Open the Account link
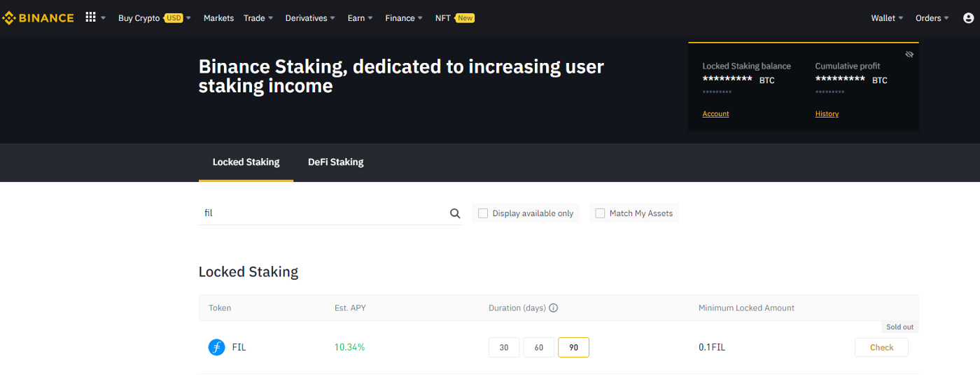Image resolution: width=980 pixels, height=382 pixels. 715,113
